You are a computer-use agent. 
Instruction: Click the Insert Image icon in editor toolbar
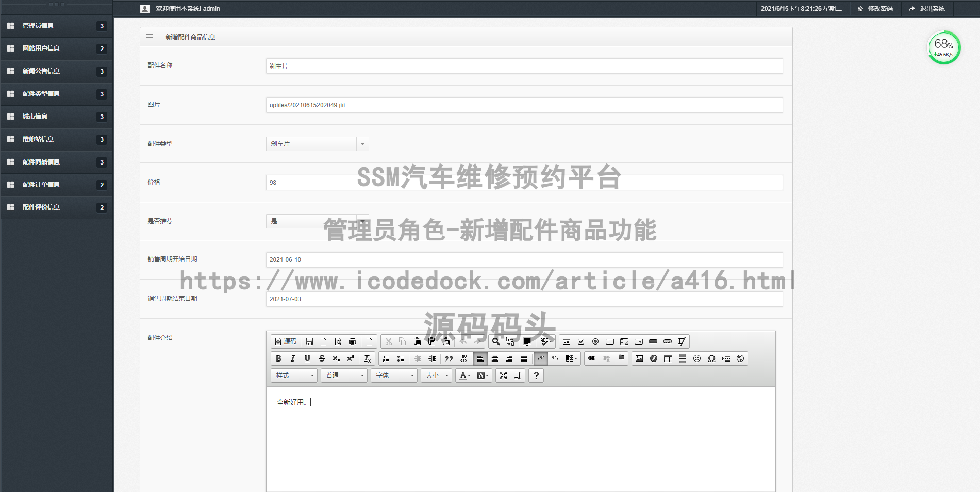[x=639, y=358]
